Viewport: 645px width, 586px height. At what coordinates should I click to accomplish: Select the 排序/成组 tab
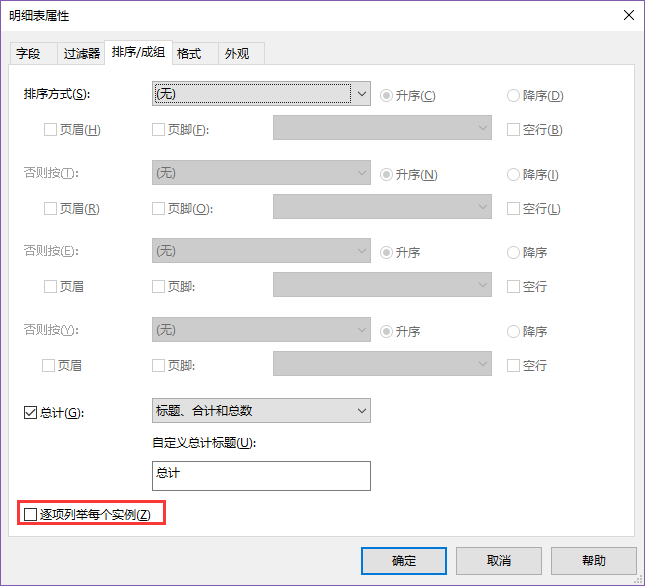pyautogui.click(x=138, y=52)
